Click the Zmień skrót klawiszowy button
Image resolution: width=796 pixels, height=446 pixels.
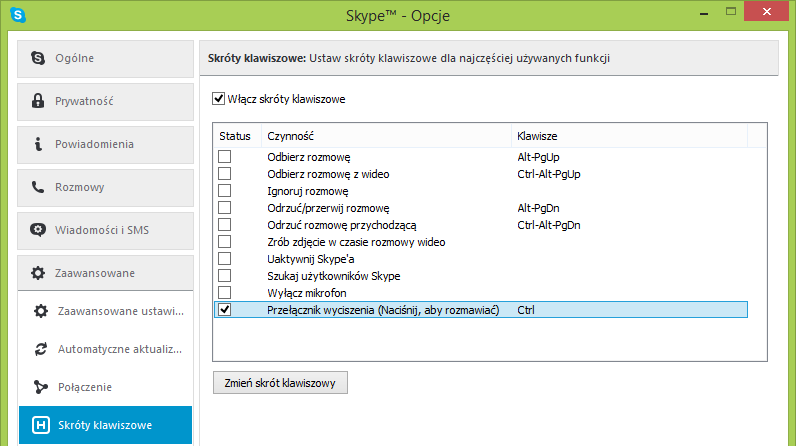(x=280, y=383)
